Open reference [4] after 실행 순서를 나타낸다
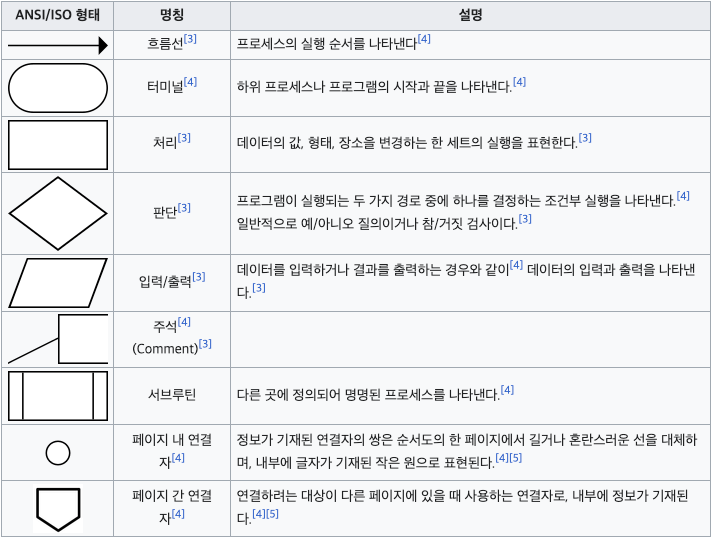Image resolution: width=711 pixels, height=537 pixels. (424, 39)
